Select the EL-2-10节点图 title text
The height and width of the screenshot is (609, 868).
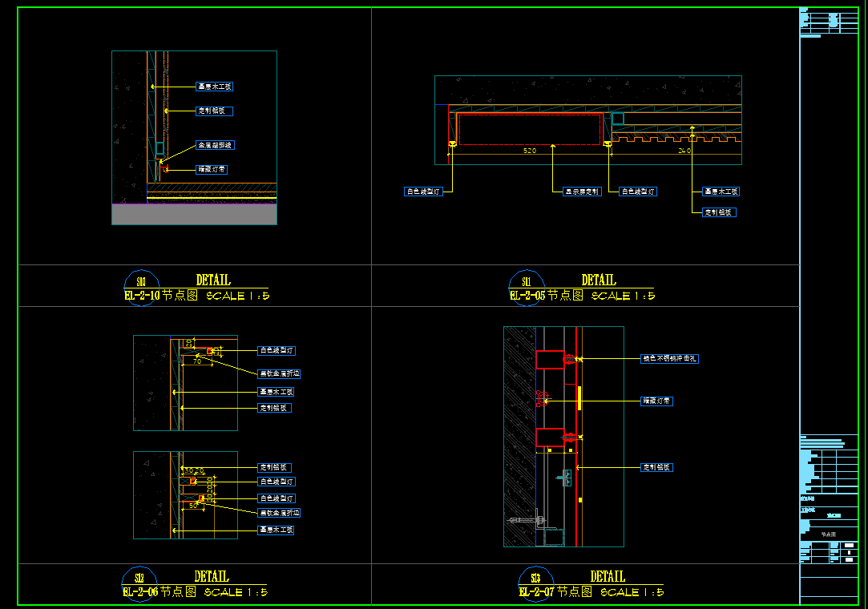point(161,296)
